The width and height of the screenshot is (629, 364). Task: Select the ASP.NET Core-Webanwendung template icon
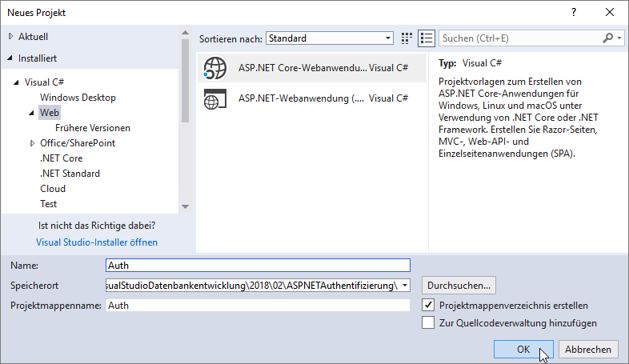[x=215, y=68]
